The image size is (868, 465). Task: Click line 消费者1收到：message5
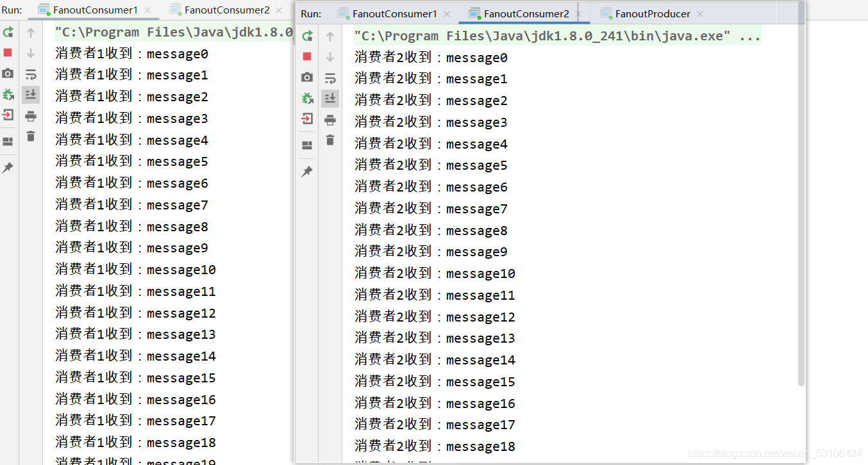pyautogui.click(x=131, y=161)
